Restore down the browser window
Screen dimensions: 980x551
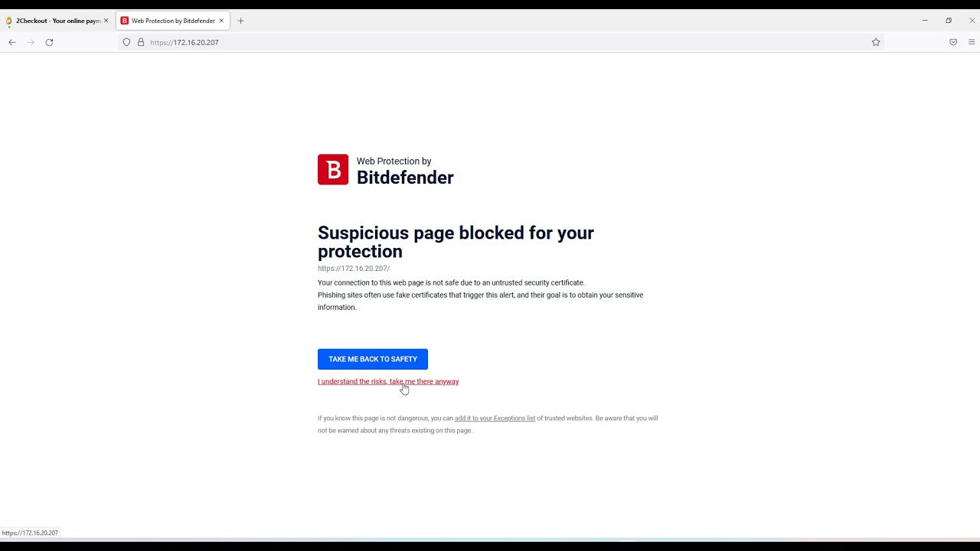click(x=949, y=21)
